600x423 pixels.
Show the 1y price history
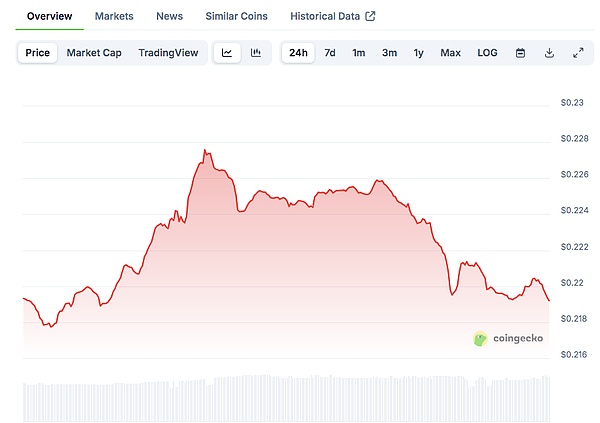click(x=418, y=52)
